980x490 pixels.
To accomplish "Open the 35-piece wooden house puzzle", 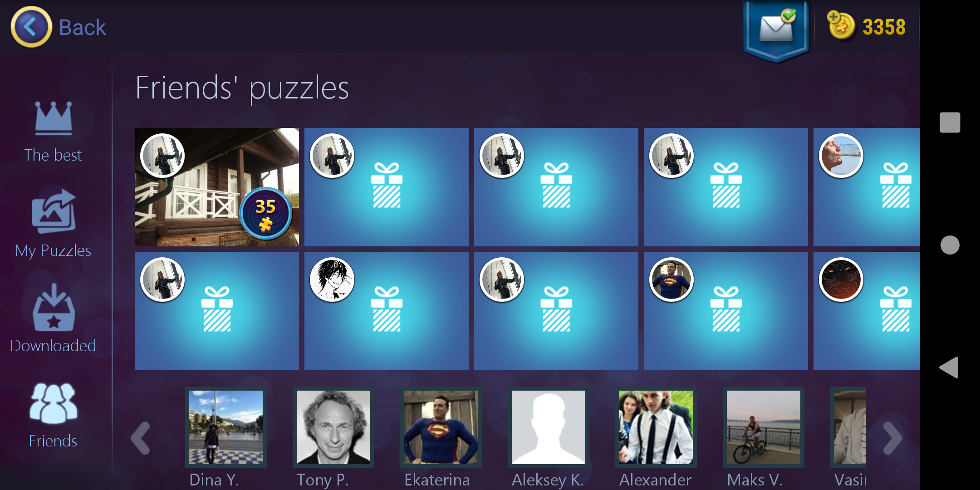I will (x=217, y=187).
